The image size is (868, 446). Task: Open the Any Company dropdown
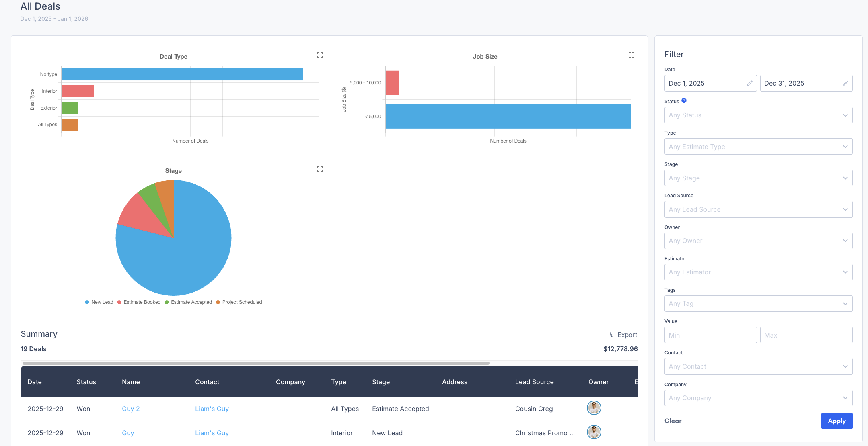pos(758,398)
